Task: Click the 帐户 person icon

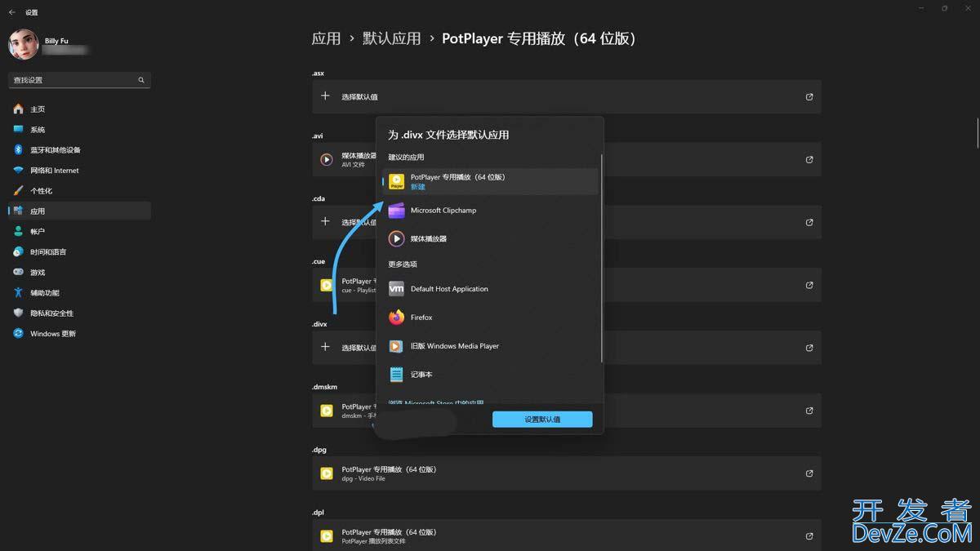Action: [x=18, y=231]
